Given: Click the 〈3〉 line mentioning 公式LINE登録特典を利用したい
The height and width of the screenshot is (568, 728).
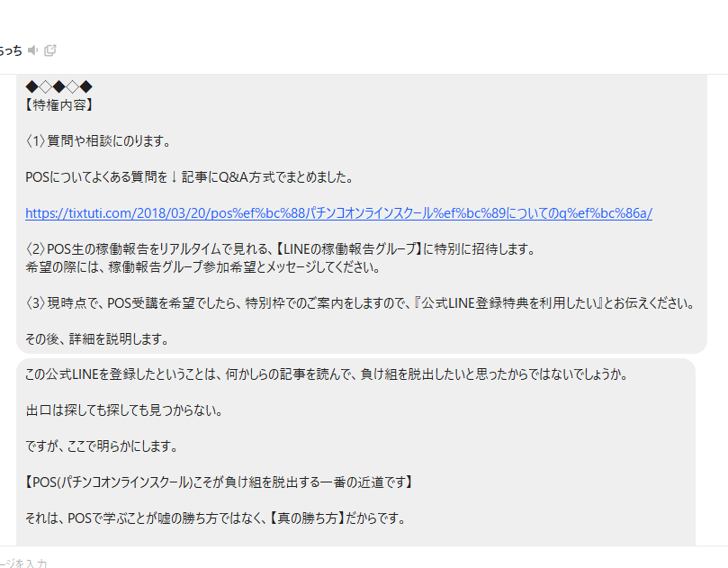Looking at the screenshot, I should (x=360, y=303).
